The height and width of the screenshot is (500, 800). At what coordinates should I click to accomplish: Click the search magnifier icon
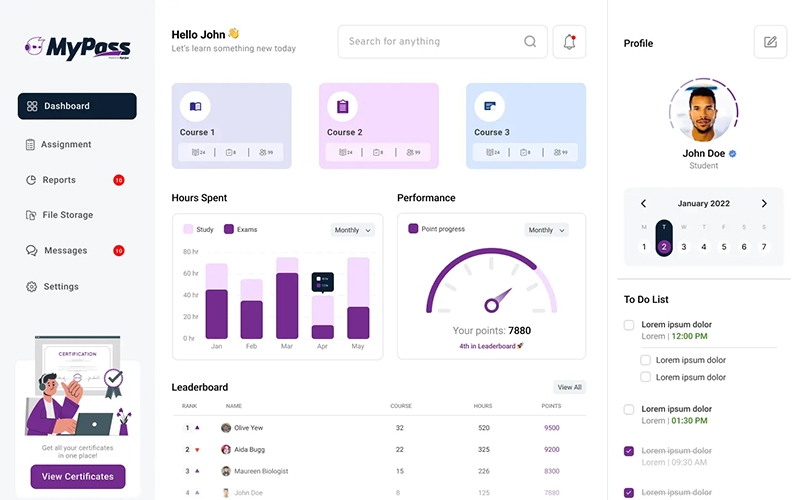tap(530, 42)
